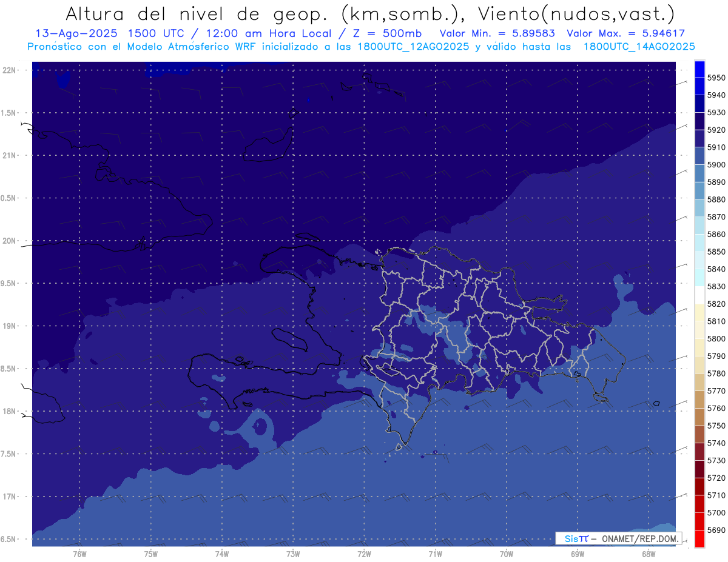The height and width of the screenshot is (562, 728).
Task: Click the 0.5N latitude axis label
Action: pos(8,198)
